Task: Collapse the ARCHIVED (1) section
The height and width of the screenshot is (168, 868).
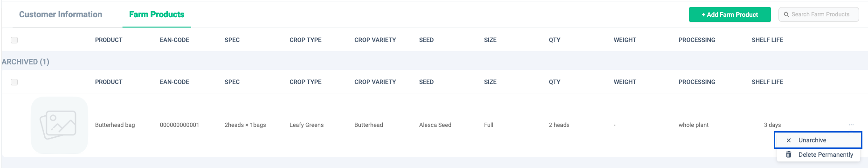Action: click(26, 62)
